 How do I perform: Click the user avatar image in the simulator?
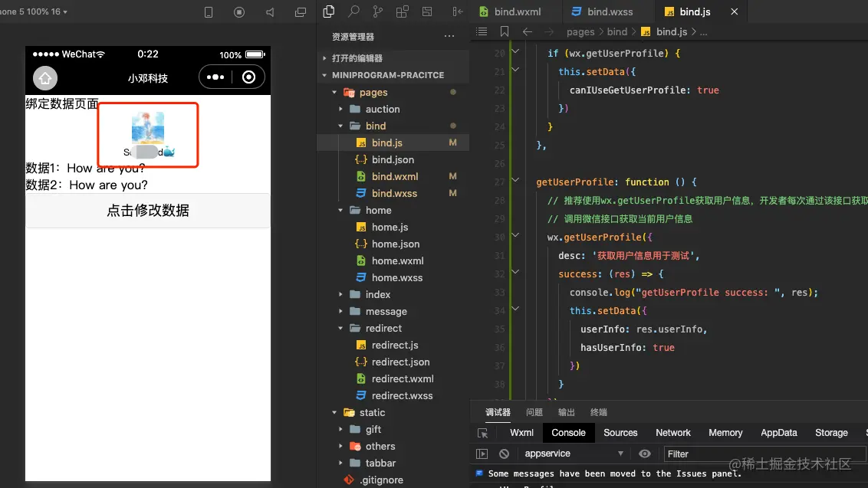tap(148, 128)
